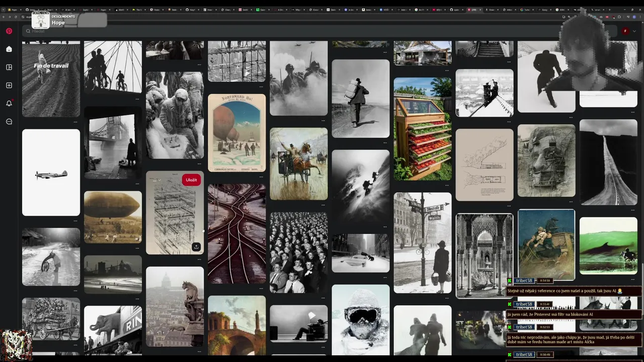Open the Northward Ho balloon poster pin
Viewport: 644px width, 362px height.
(x=236, y=133)
